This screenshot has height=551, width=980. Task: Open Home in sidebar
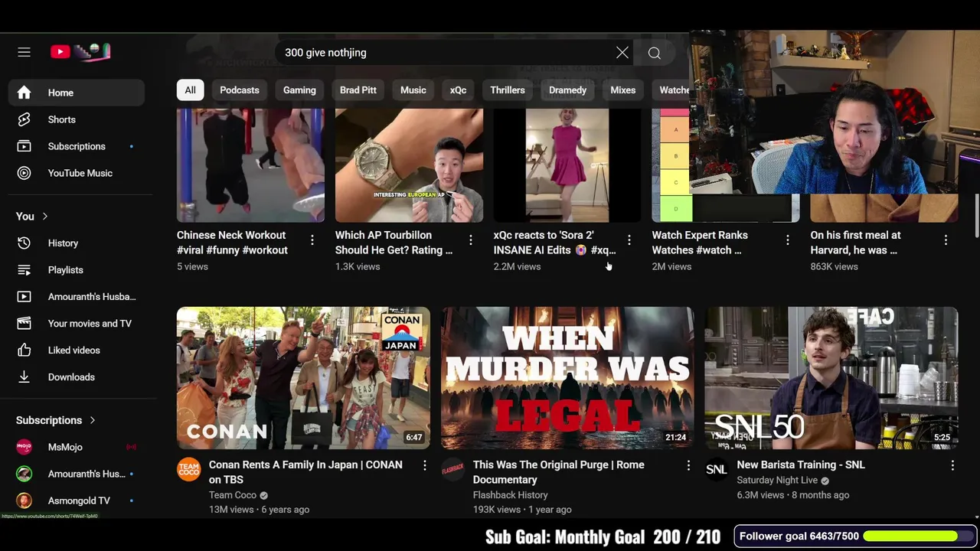[77, 93]
